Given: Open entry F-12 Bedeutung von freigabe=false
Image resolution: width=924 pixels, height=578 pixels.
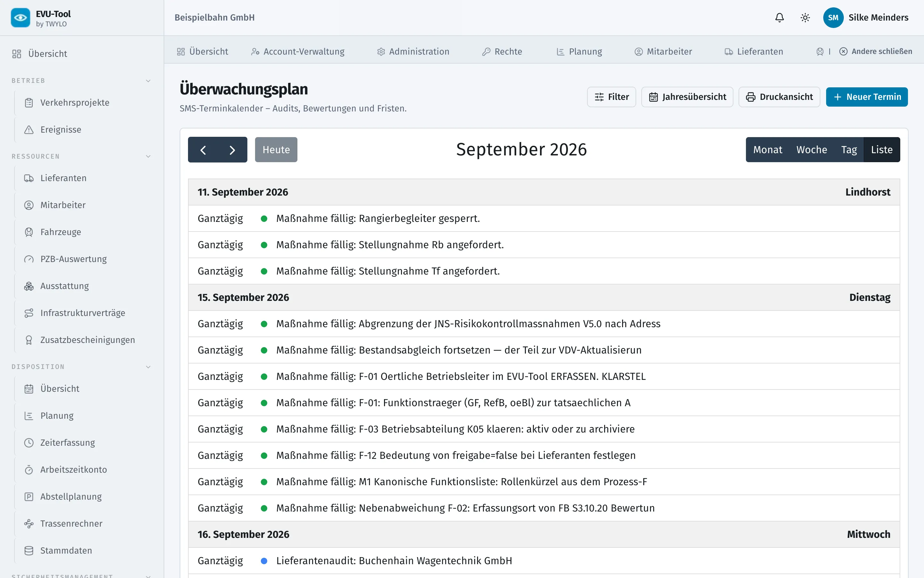Looking at the screenshot, I should click(544, 456).
